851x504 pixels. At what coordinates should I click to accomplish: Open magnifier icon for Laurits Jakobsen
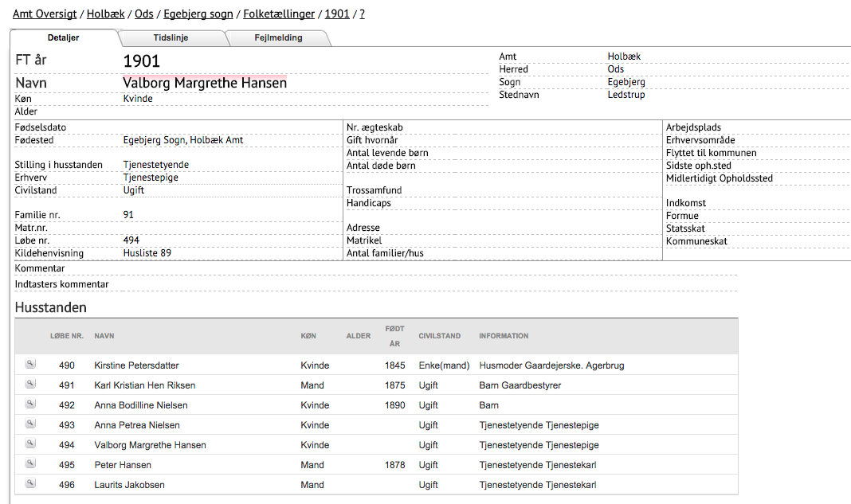30,483
